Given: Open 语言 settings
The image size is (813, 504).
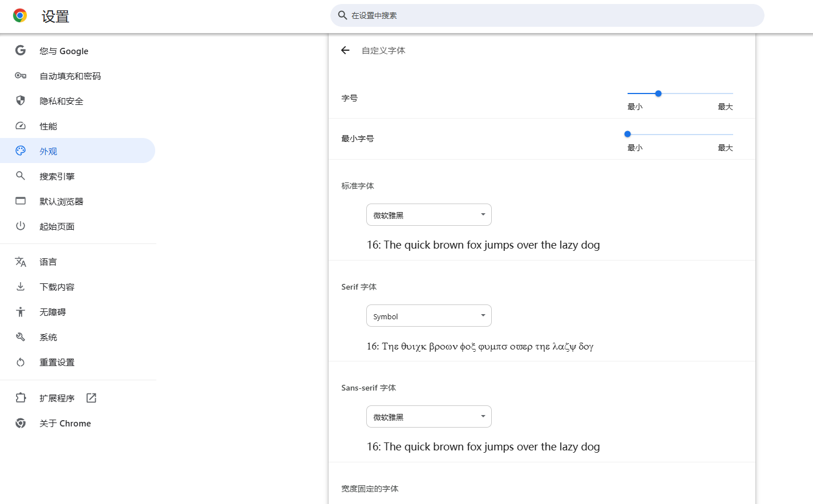Looking at the screenshot, I should tap(78, 262).
